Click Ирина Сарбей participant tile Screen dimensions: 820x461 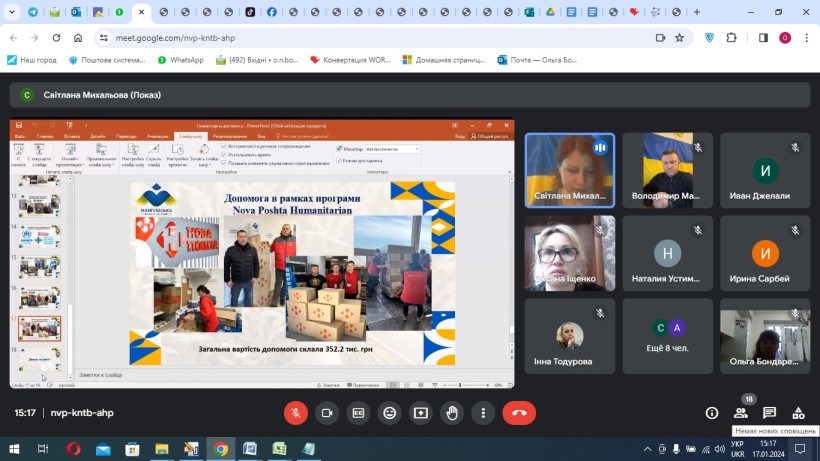(765, 253)
